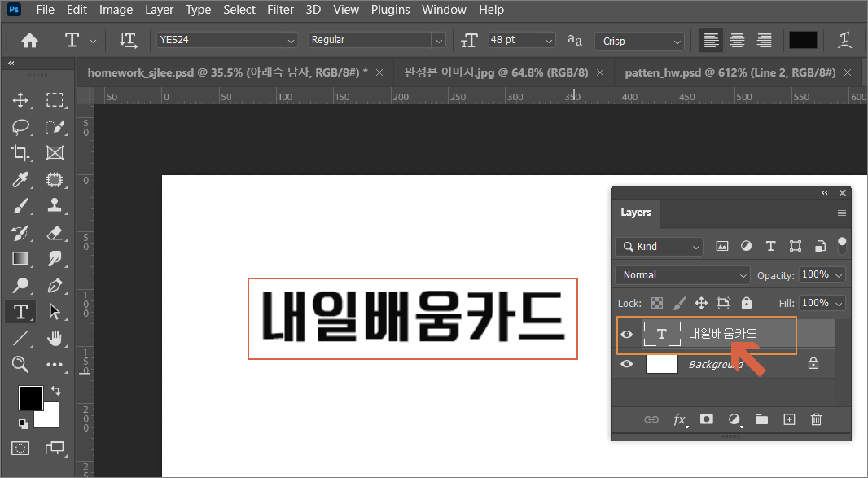
Task: Open the anti-aliasing dropdown Crisp
Action: [x=639, y=41]
